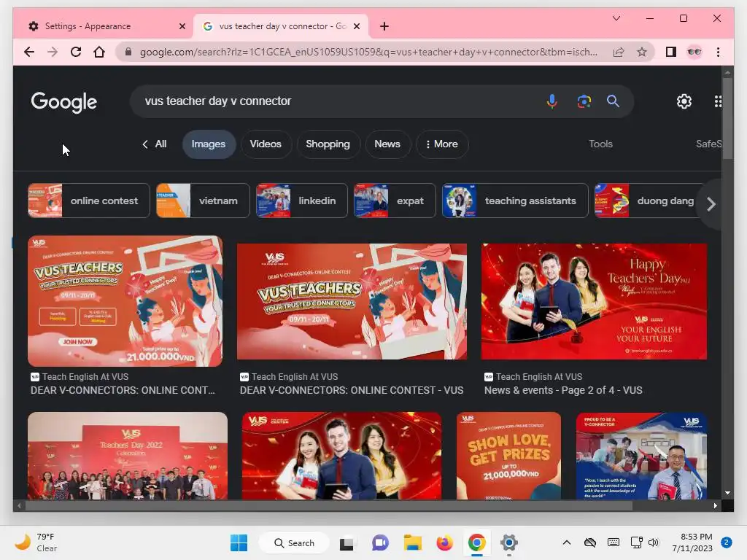Screen dimensions: 747x560
Task: Open the volume control in tray
Action: coord(653,542)
